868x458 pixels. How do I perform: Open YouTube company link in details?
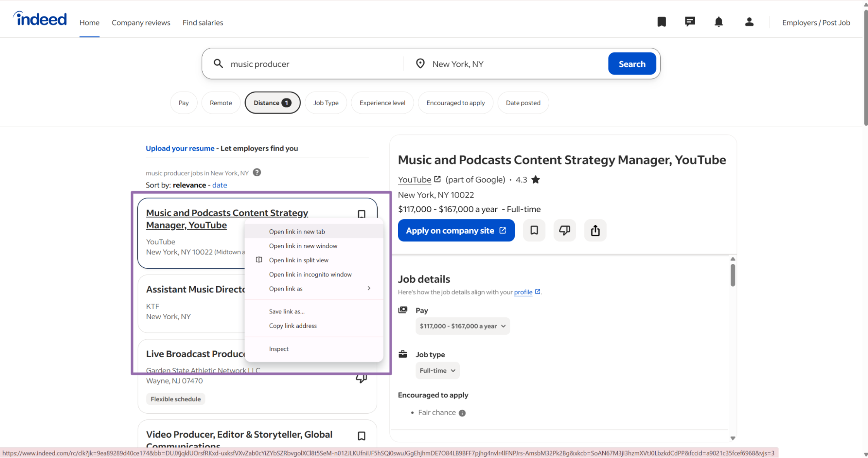tap(414, 179)
